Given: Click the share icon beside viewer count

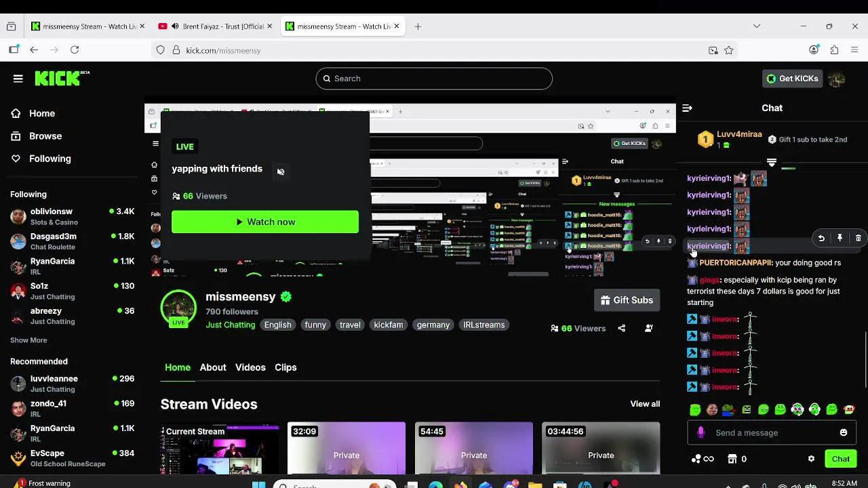Looking at the screenshot, I should (x=622, y=328).
